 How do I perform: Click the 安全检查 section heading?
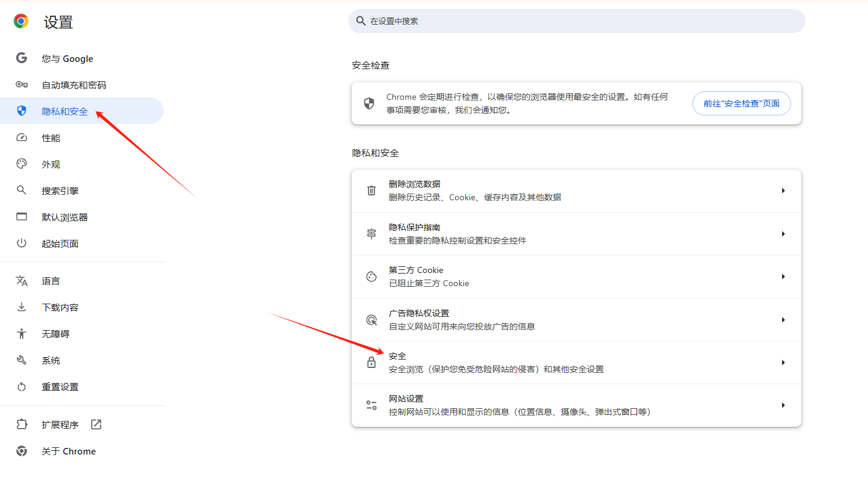[371, 65]
